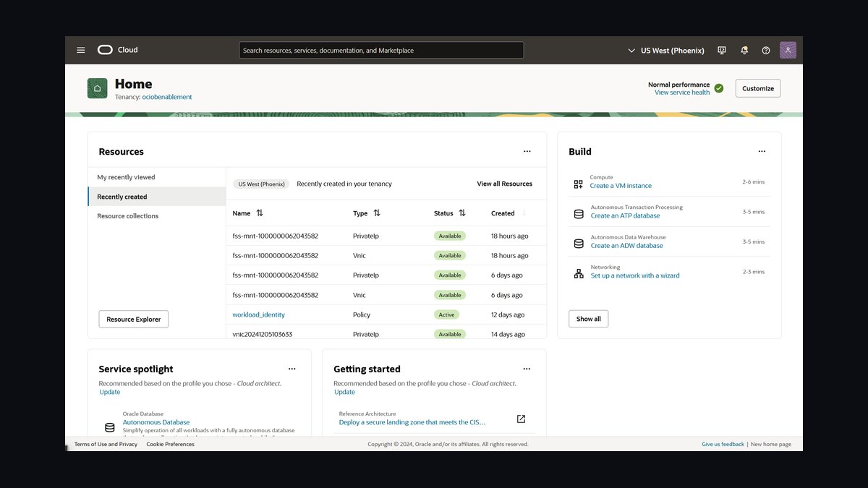
Task: Focus the search resources and services field
Action: tap(381, 50)
